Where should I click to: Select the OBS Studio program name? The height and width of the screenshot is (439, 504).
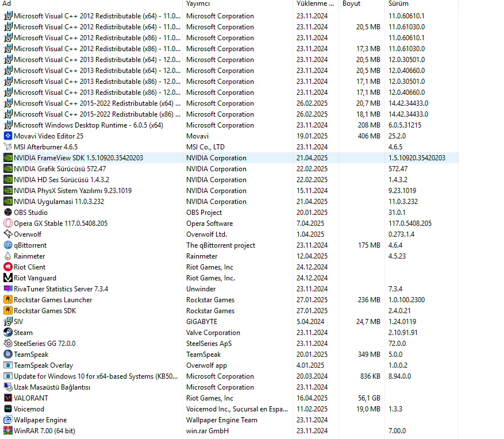[30, 213]
